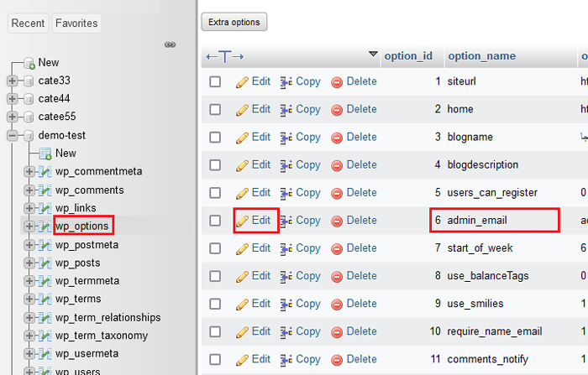This screenshot has width=588, height=375.
Task: Expand the catee55 database node
Action: point(12,117)
